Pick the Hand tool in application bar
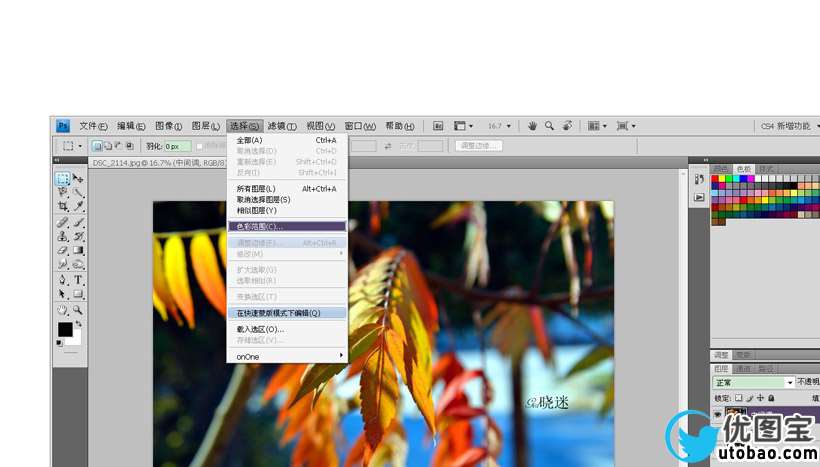Image resolution: width=820 pixels, height=467 pixels. click(532, 126)
